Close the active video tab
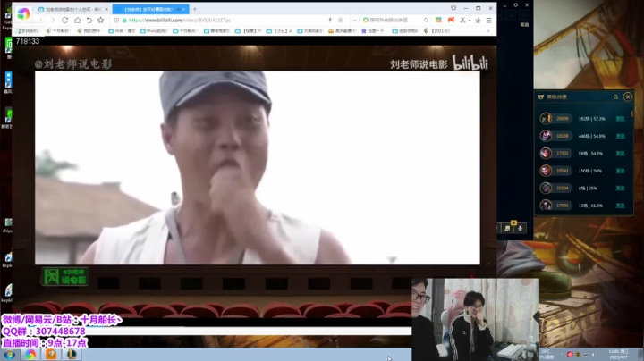Image resolution: width=644 pixels, height=361 pixels. pyautogui.click(x=183, y=9)
